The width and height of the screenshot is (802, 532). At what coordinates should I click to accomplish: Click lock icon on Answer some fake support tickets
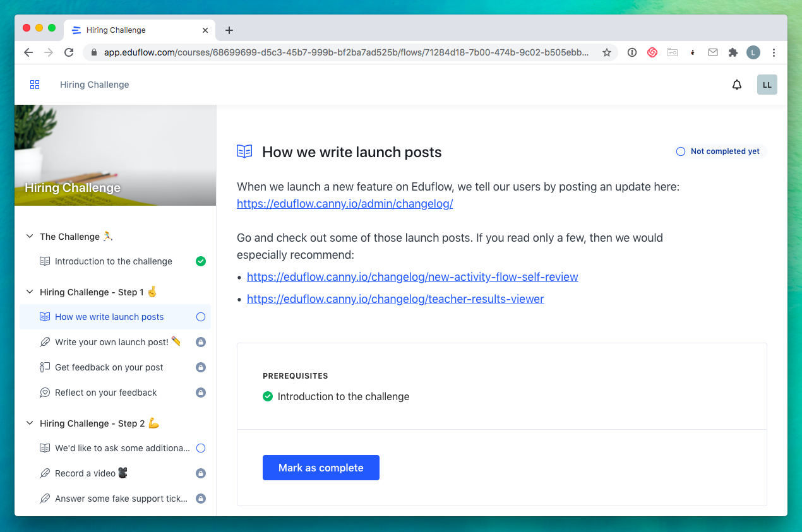201,499
